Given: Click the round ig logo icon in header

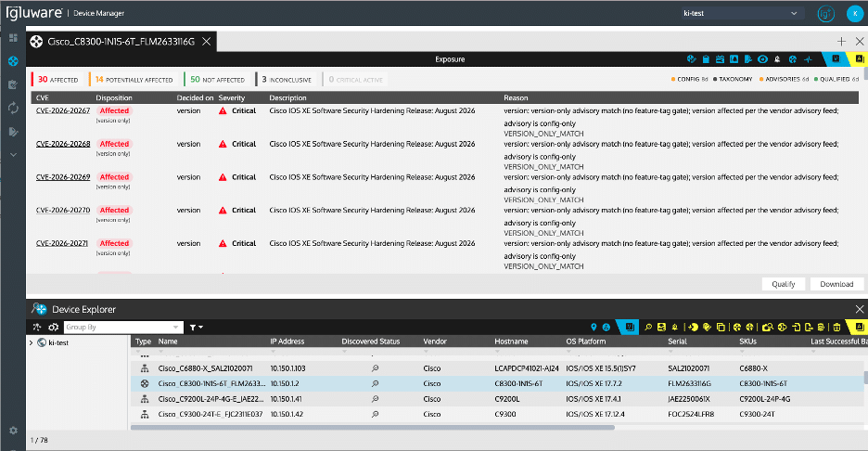Looking at the screenshot, I should (825, 13).
